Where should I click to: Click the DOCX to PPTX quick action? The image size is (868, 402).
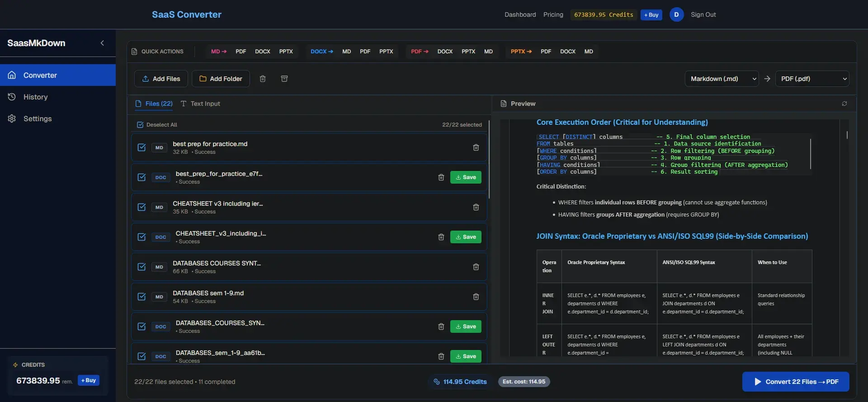pos(386,52)
